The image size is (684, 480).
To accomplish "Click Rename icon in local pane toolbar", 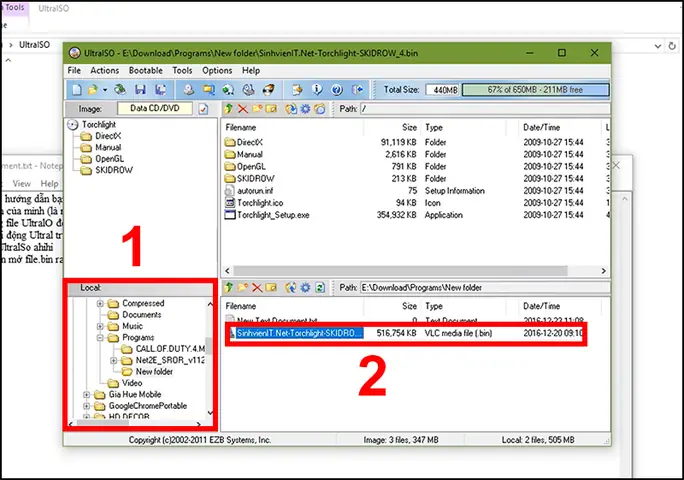I will coord(271,288).
